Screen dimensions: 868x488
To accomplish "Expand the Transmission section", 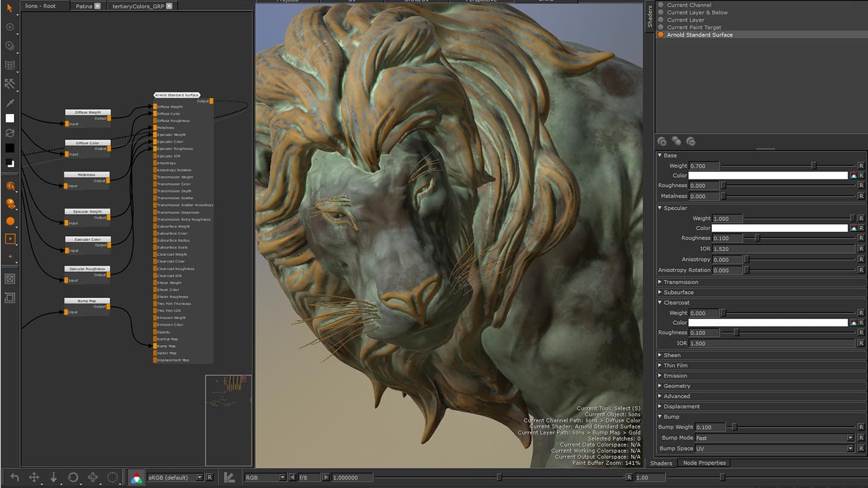I will coord(660,281).
